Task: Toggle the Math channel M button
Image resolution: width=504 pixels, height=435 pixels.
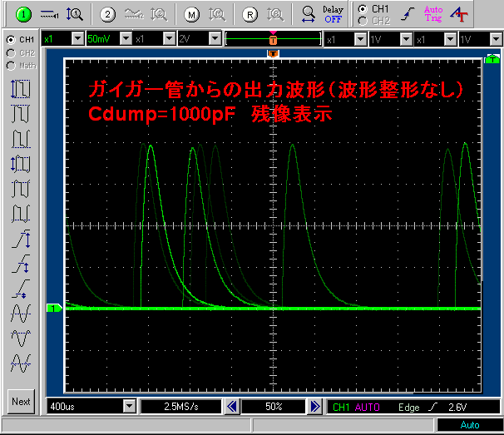Action: [191, 14]
